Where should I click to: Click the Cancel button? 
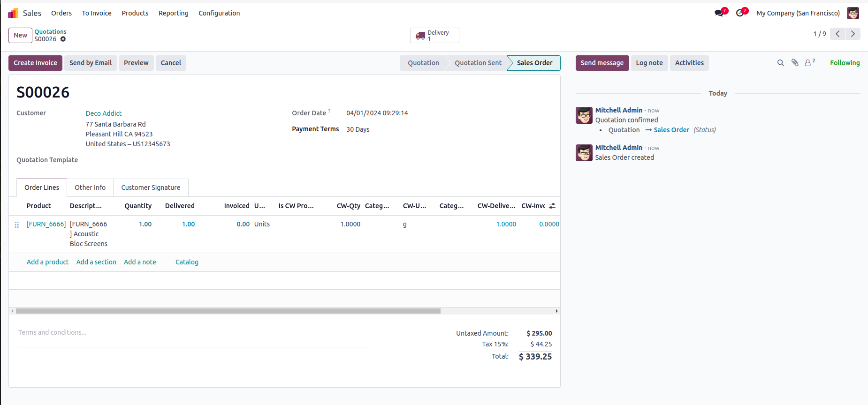(x=171, y=63)
